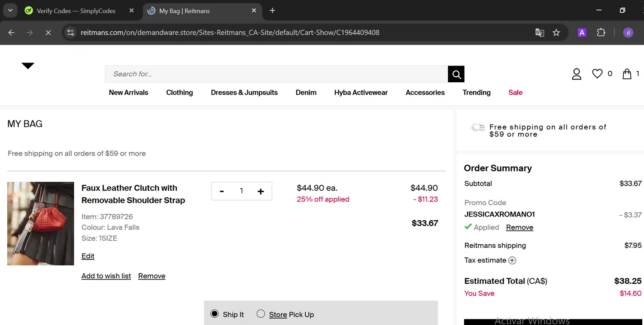Viewport: 644px width, 325px height.
Task: Open the Dresses & Jumpsuits menu
Action: click(244, 93)
